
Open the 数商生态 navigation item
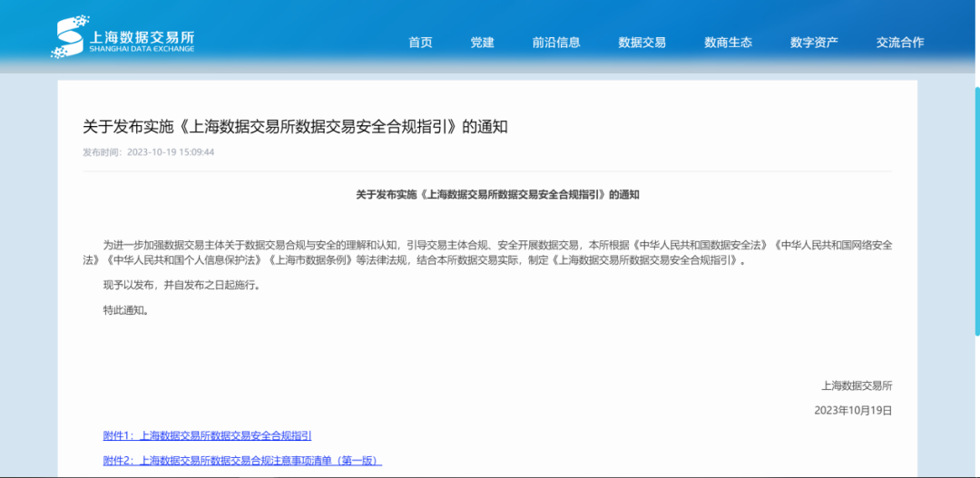pyautogui.click(x=728, y=43)
